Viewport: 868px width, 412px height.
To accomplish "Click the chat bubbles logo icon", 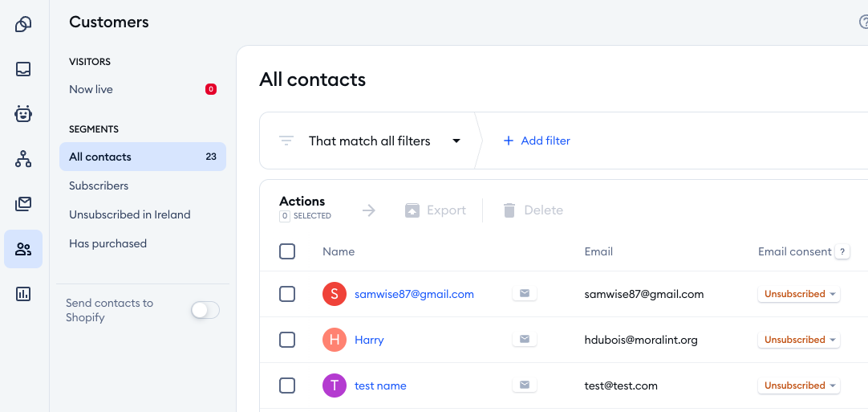I will point(23,24).
